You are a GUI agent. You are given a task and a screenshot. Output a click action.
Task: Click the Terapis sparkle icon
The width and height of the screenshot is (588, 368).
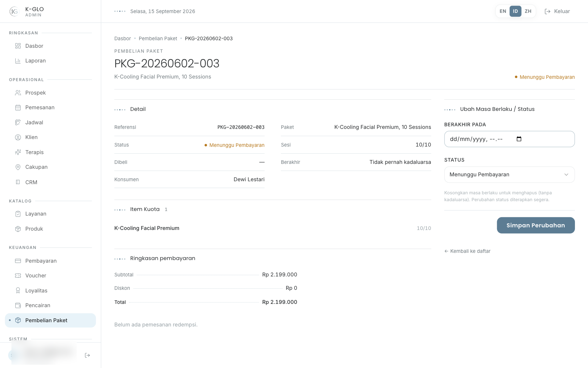coord(18,152)
